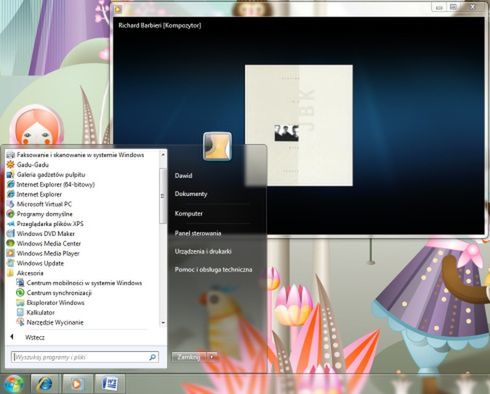The width and height of the screenshot is (490, 394).
Task: Open Dawid user folder
Action: click(x=183, y=175)
